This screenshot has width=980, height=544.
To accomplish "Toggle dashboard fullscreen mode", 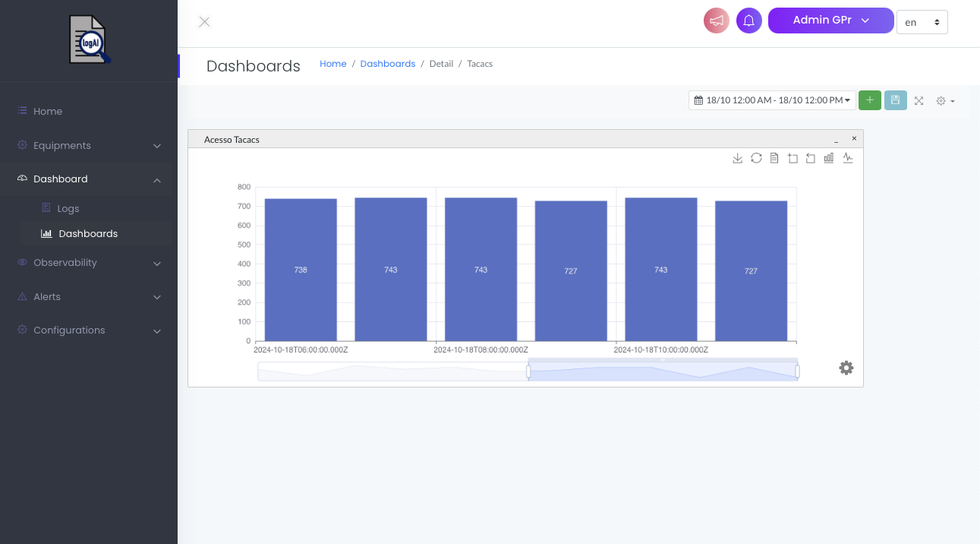I will point(919,101).
